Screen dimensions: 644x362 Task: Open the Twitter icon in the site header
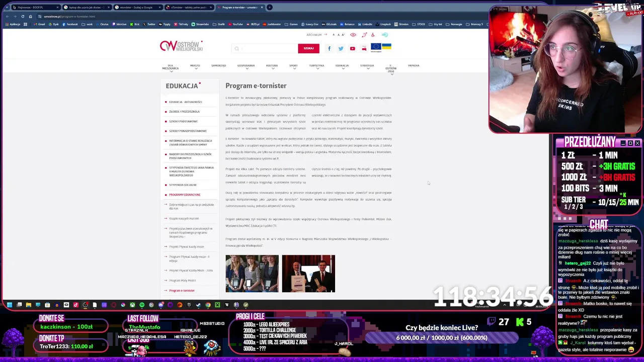click(x=341, y=49)
